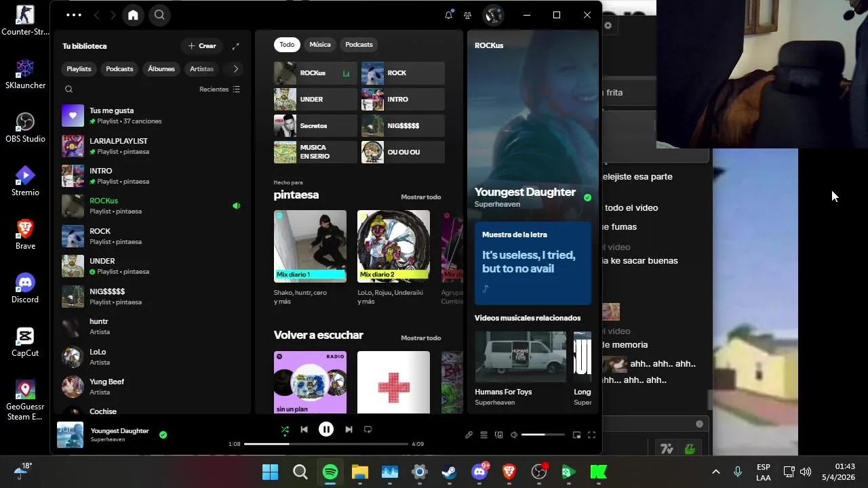The height and width of the screenshot is (488, 868).
Task: Navigate forward with the right arrow
Action: [113, 15]
